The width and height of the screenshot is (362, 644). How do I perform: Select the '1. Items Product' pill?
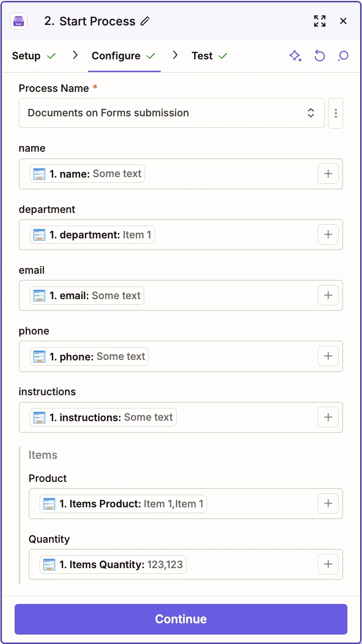(123, 504)
